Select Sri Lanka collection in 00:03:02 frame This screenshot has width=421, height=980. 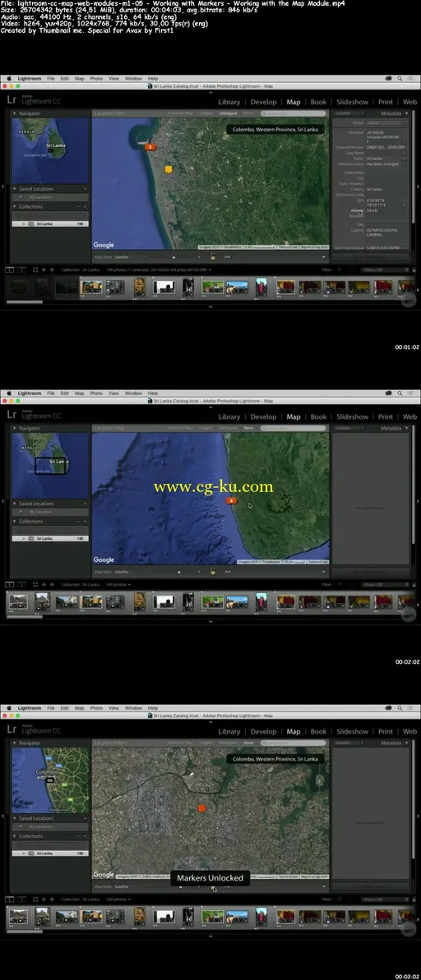pos(50,853)
